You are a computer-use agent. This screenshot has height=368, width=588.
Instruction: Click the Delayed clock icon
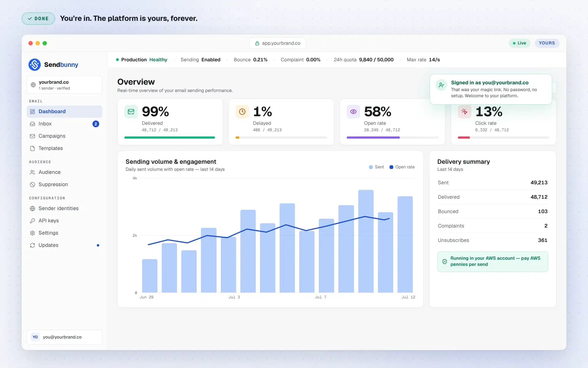(242, 112)
